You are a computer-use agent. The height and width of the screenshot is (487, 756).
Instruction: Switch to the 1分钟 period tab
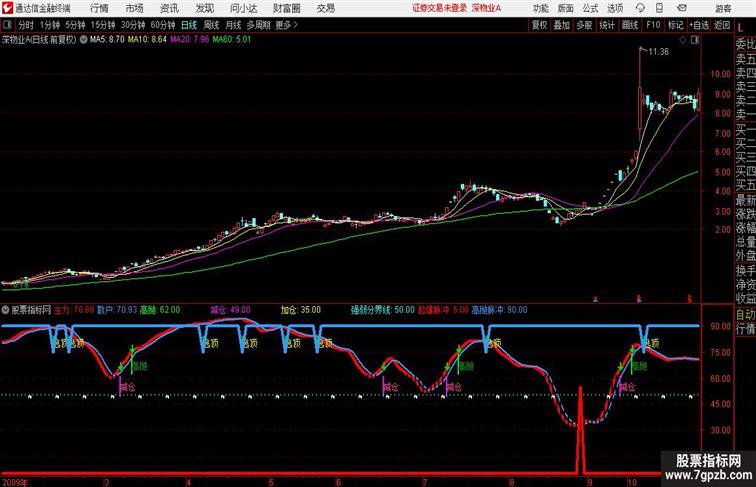(x=50, y=25)
